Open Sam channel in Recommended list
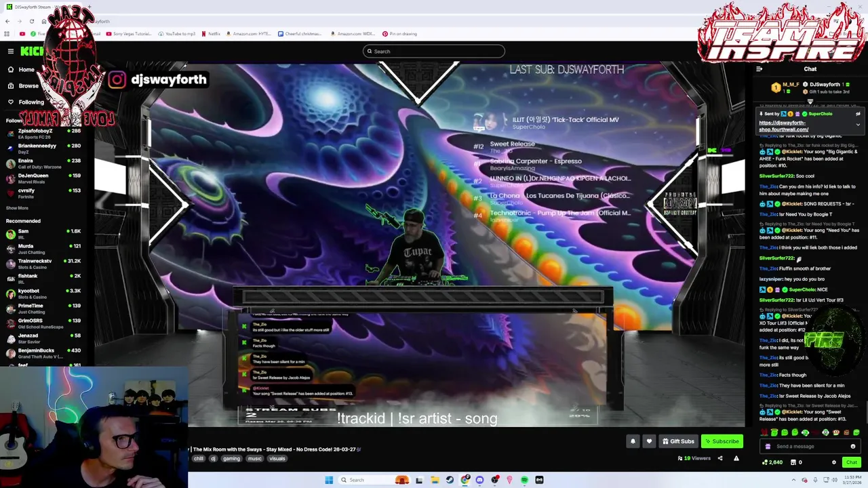This screenshot has height=488, width=868. 43,234
